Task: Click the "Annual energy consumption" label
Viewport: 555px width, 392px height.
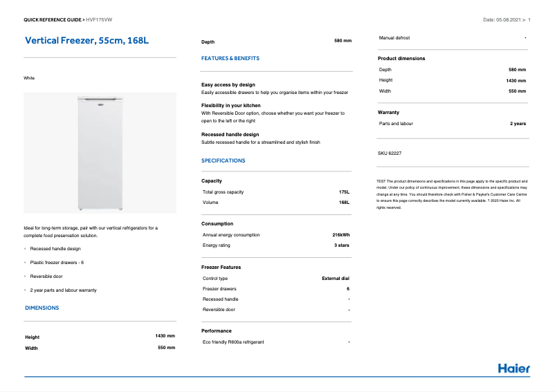Action: 231,235
